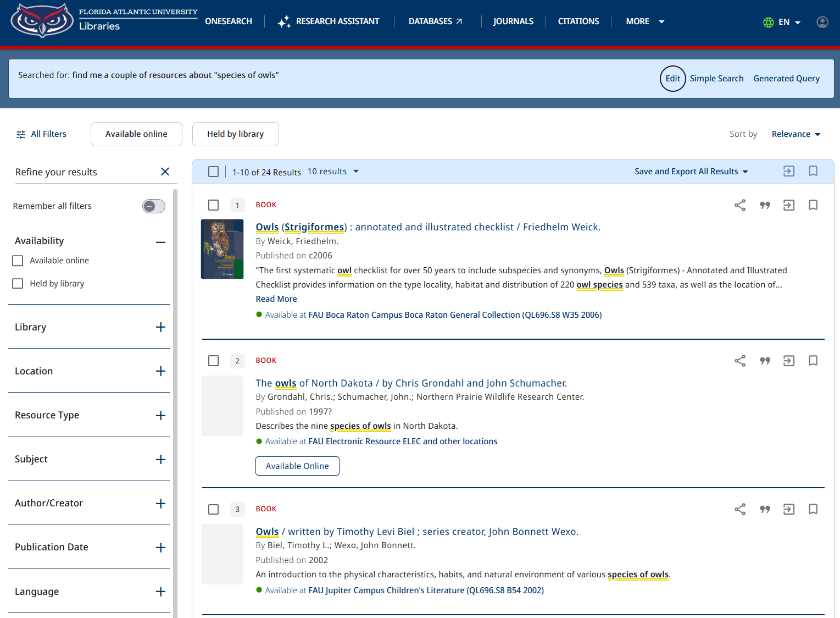Bookmark The owls of North Dakota result
The width and height of the screenshot is (840, 618).
[813, 361]
